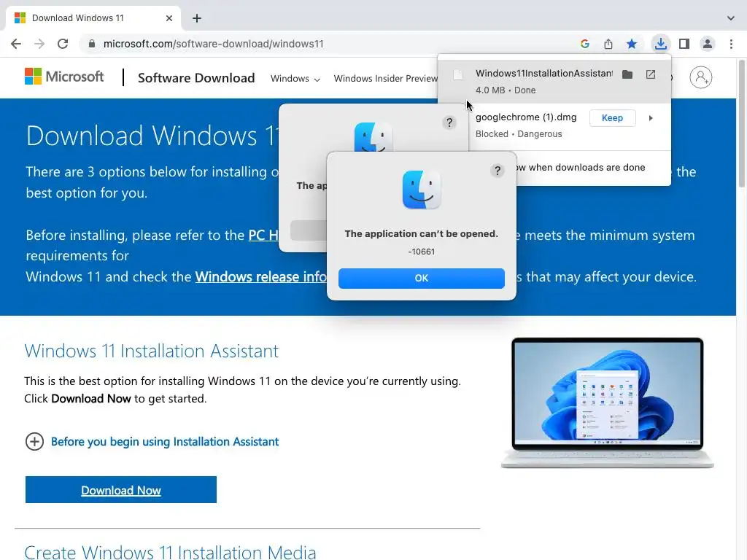Click the page vertical scrollbar

[x=742, y=124]
